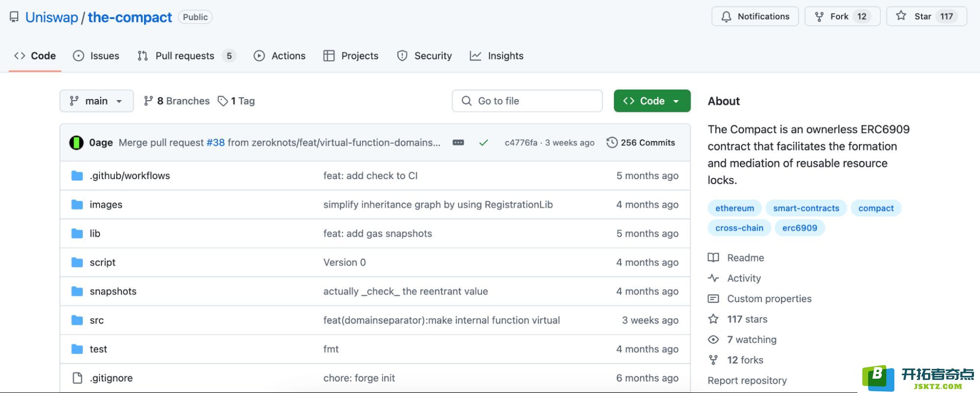Open 'simplify inheritance graph' commit message
This screenshot has width=980, height=393.
(x=438, y=205)
